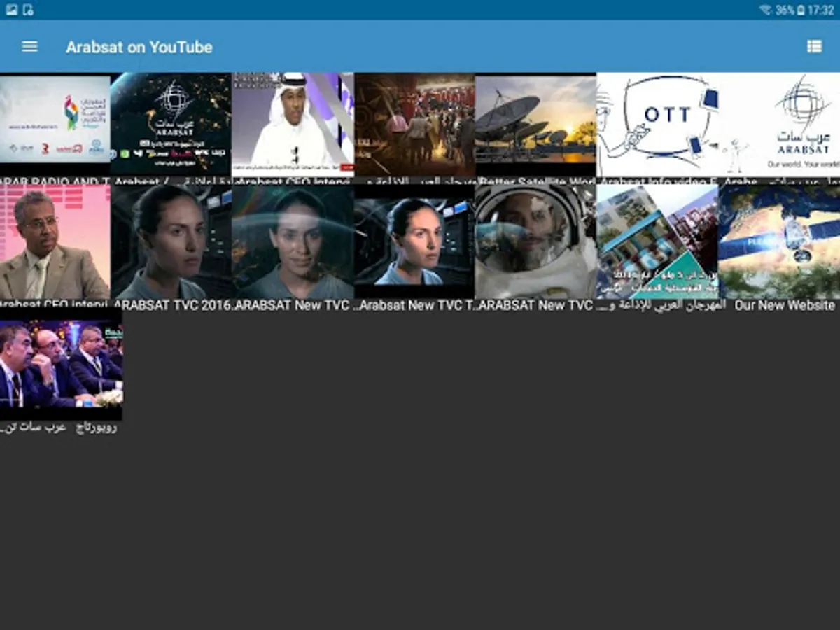Open the building collage festival video
This screenshot has height=630, width=840.
657,242
